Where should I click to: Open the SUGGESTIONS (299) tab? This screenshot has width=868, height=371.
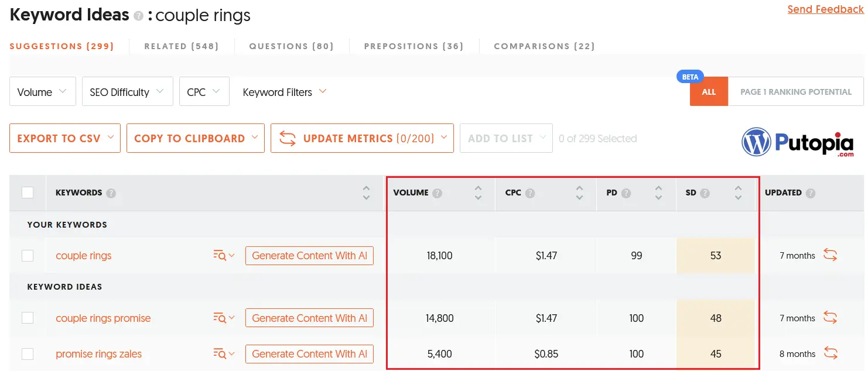click(x=61, y=46)
